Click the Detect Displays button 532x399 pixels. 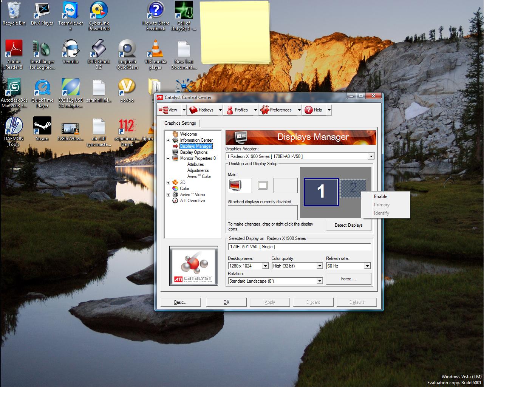(x=348, y=225)
